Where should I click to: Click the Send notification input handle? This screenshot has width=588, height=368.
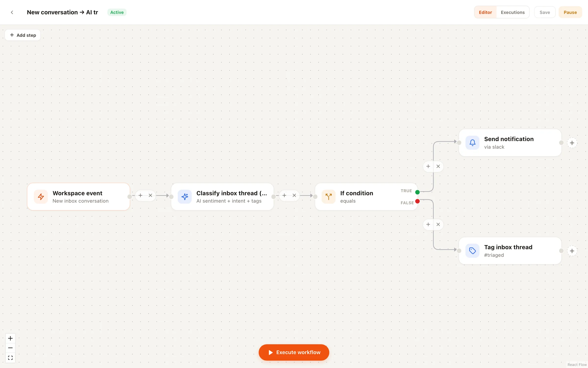click(459, 143)
